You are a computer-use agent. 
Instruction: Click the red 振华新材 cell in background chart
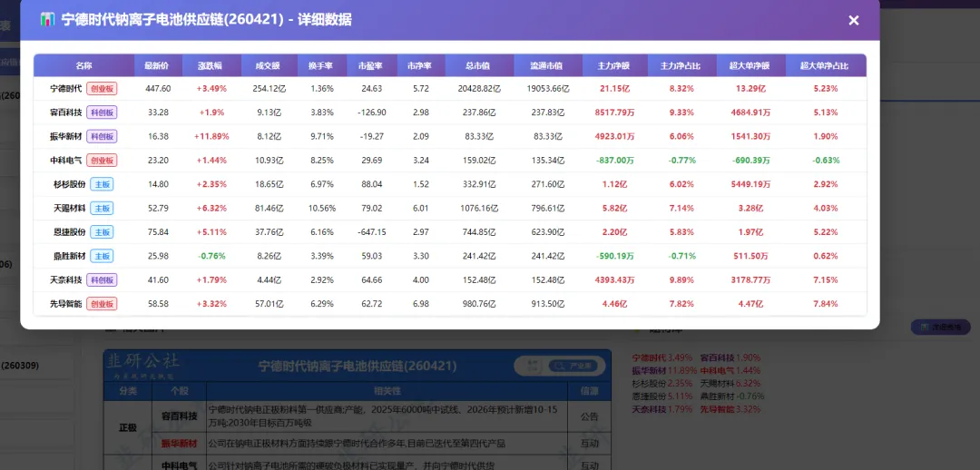point(180,444)
